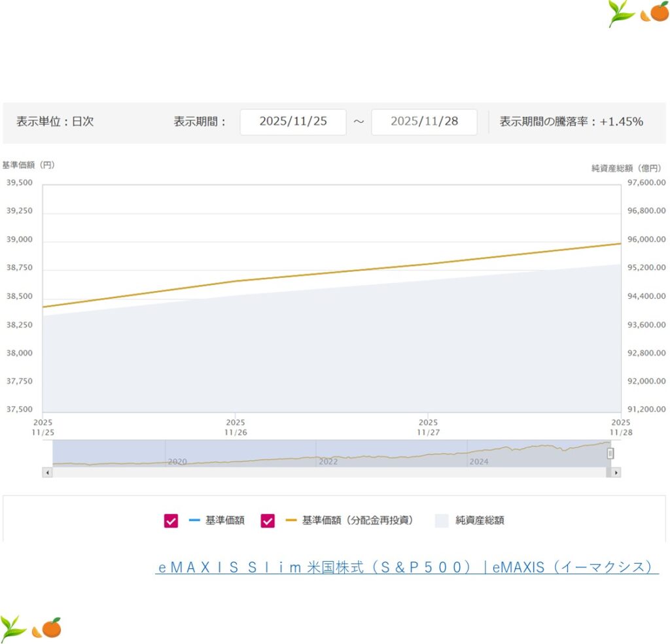The width and height of the screenshot is (670, 644).
Task: Click the 2022 marker in the navigator
Action: 328,462
